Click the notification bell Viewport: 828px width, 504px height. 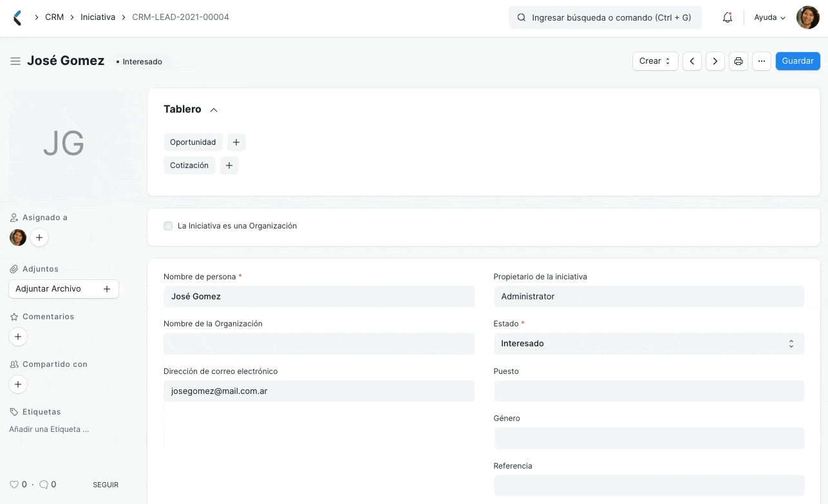point(728,17)
